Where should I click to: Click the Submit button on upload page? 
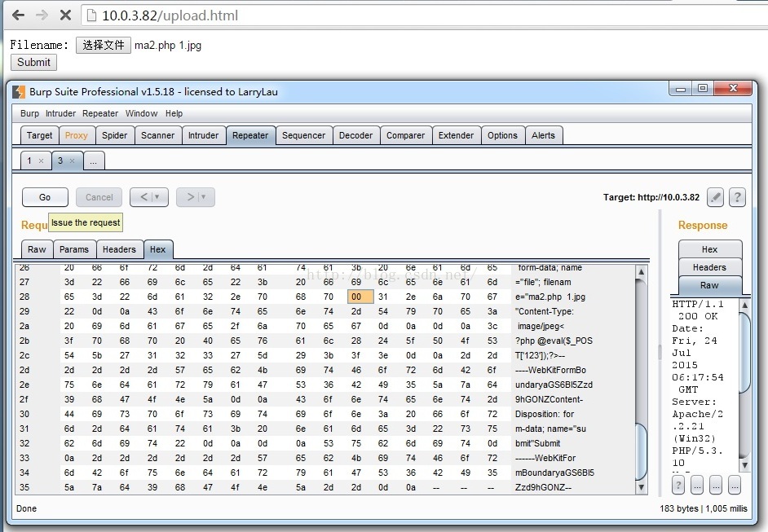pyautogui.click(x=33, y=62)
